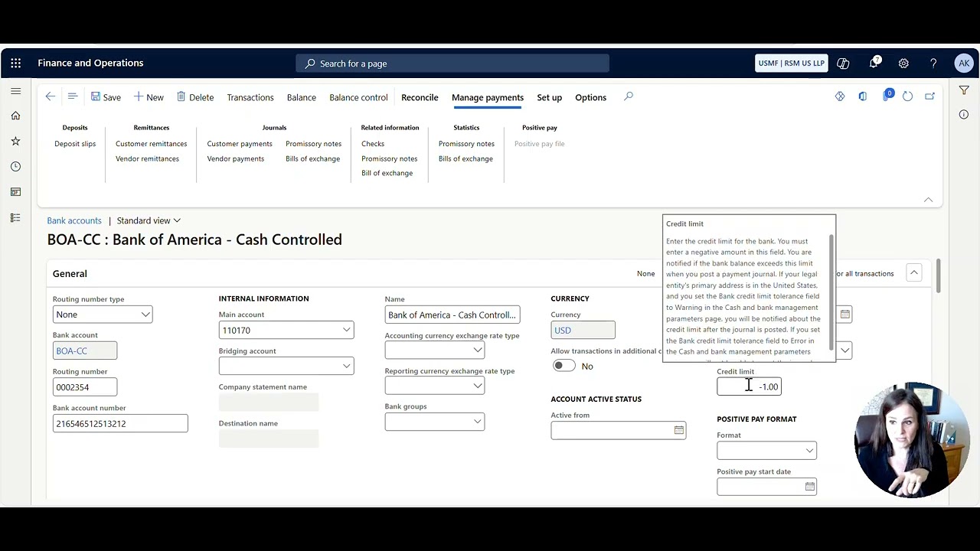Screen dimensions: 980x551
Task: Open Positive pay start date calendar
Action: coord(809,487)
